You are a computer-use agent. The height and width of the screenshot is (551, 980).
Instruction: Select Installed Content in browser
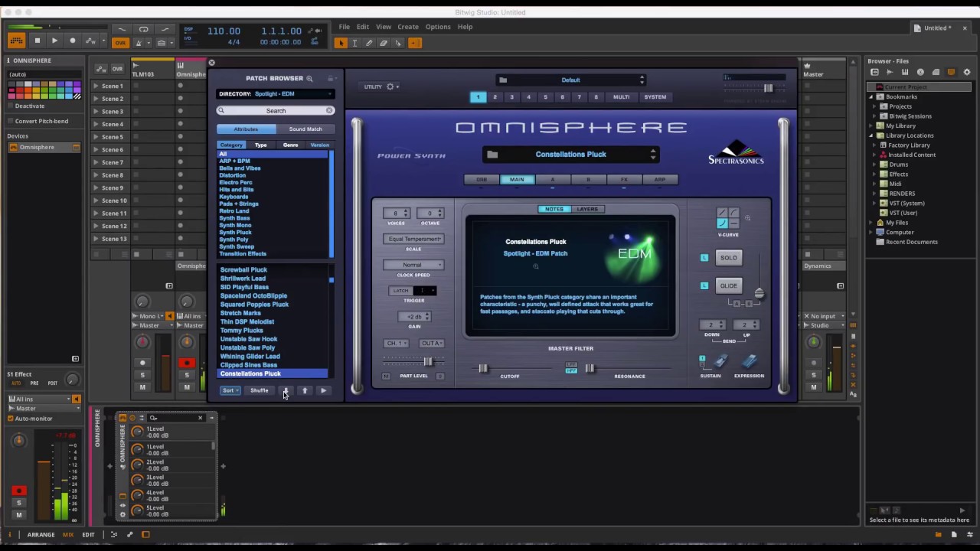pyautogui.click(x=912, y=155)
